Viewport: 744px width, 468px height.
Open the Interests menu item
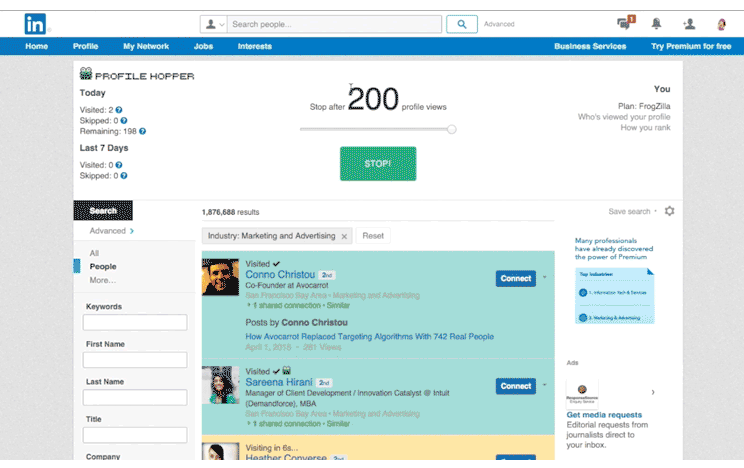(x=255, y=46)
